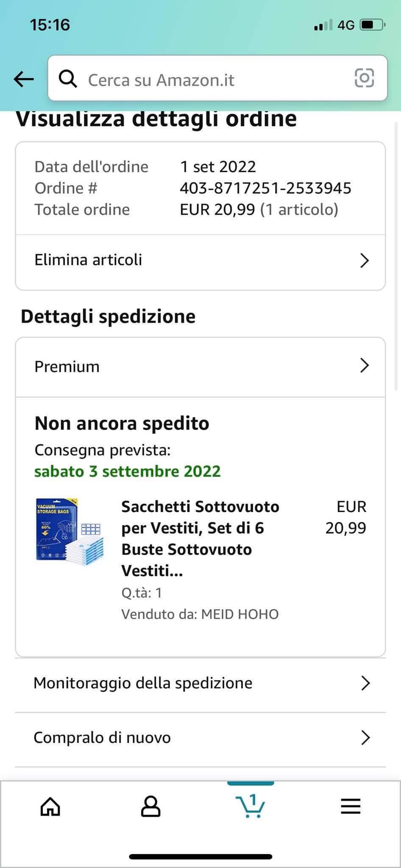401x868 pixels.
Task: Expand Monitoraggio della spedizione chevron
Action: [x=365, y=683]
